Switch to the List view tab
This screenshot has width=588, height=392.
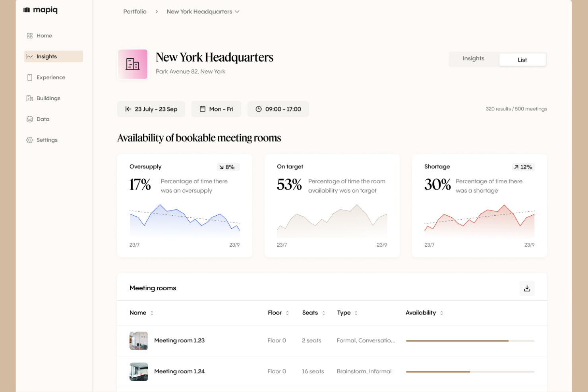(x=522, y=60)
